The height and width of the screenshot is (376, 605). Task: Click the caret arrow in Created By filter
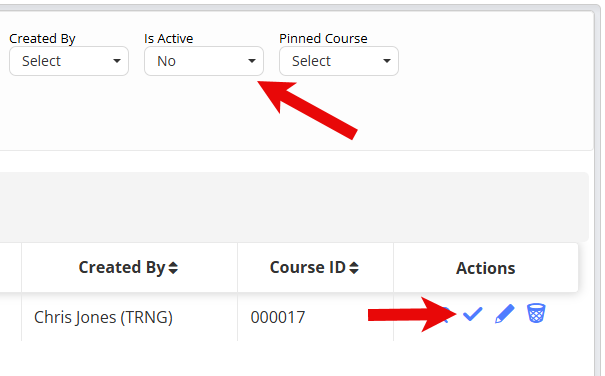117,61
